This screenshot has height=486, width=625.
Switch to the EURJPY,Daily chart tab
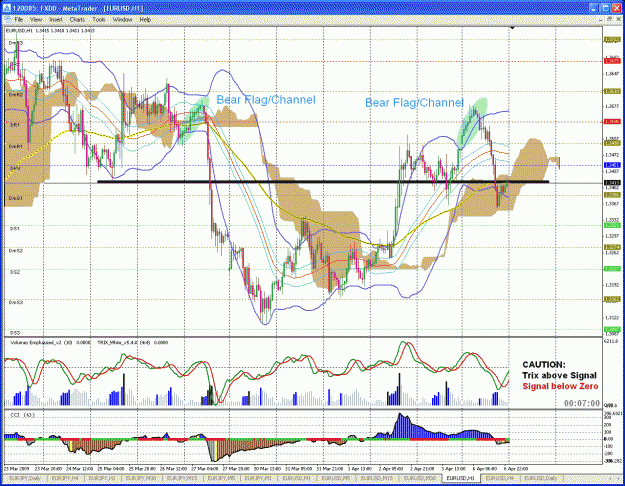coord(25,478)
